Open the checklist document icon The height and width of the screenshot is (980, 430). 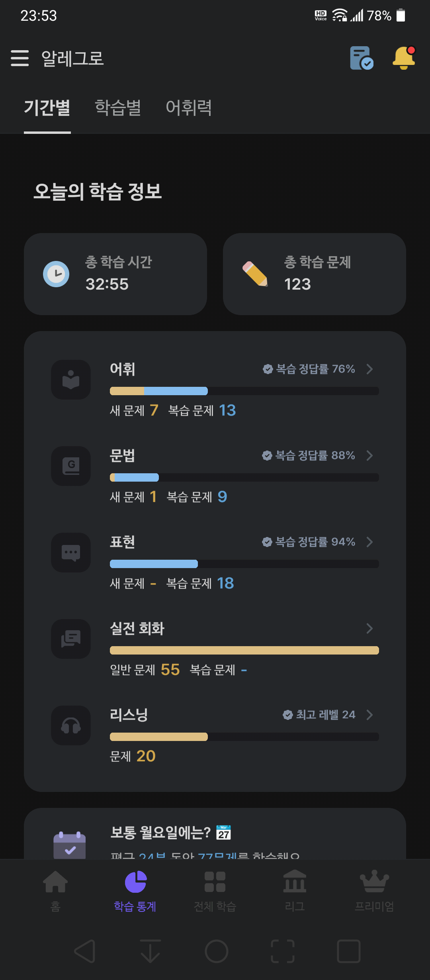pyautogui.click(x=362, y=58)
